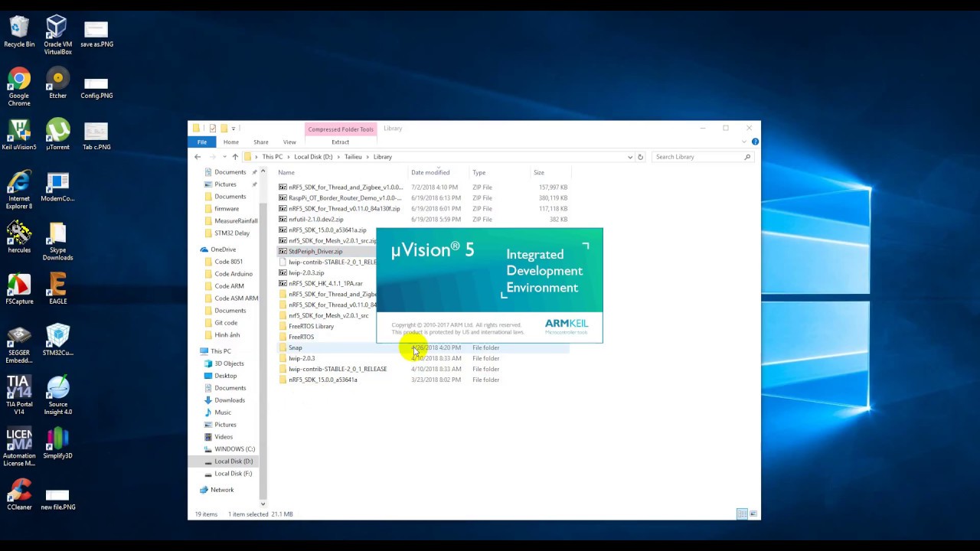
Task: Select the ModemCo... desktop shortcut
Action: tap(57, 186)
